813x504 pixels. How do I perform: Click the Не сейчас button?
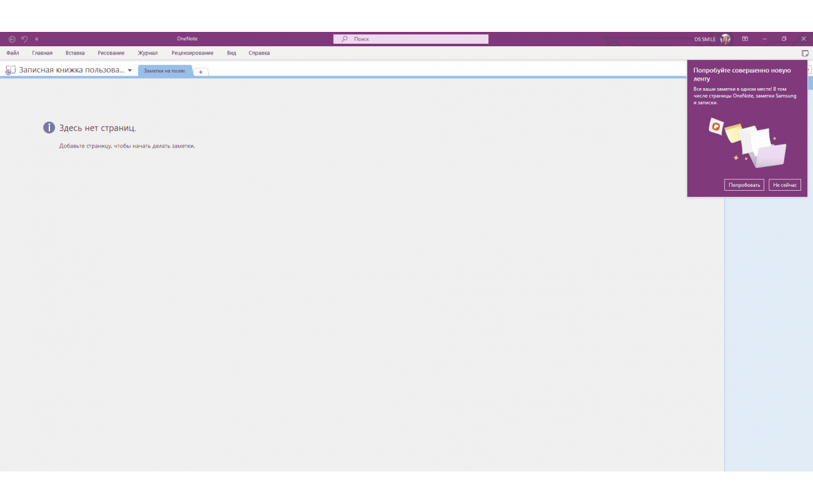[785, 185]
